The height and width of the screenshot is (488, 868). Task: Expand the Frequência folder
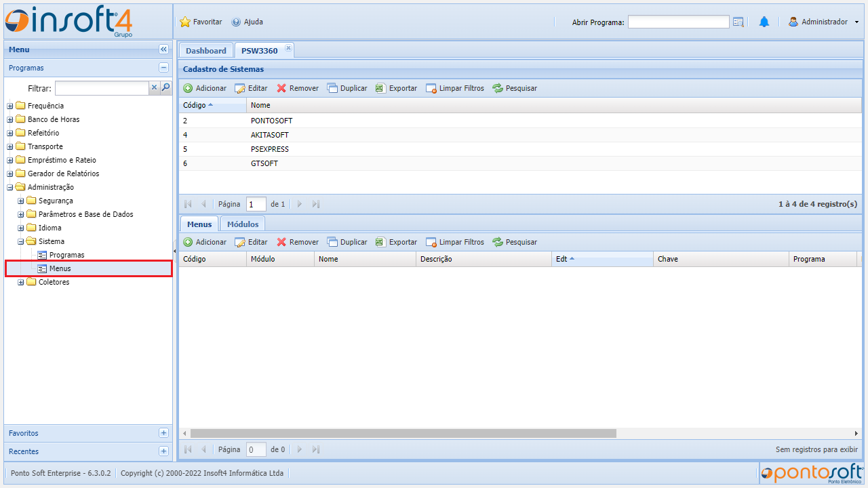tap(10, 106)
